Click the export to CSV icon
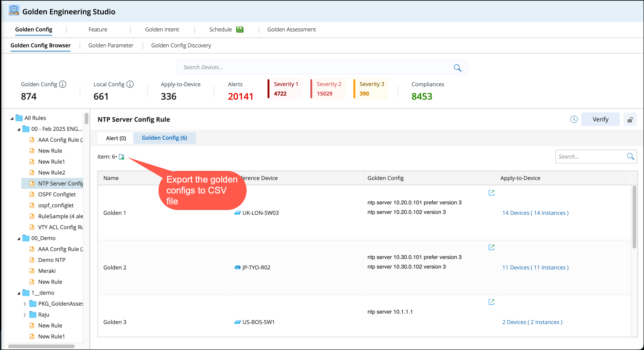This screenshot has height=350, width=644. [x=122, y=157]
